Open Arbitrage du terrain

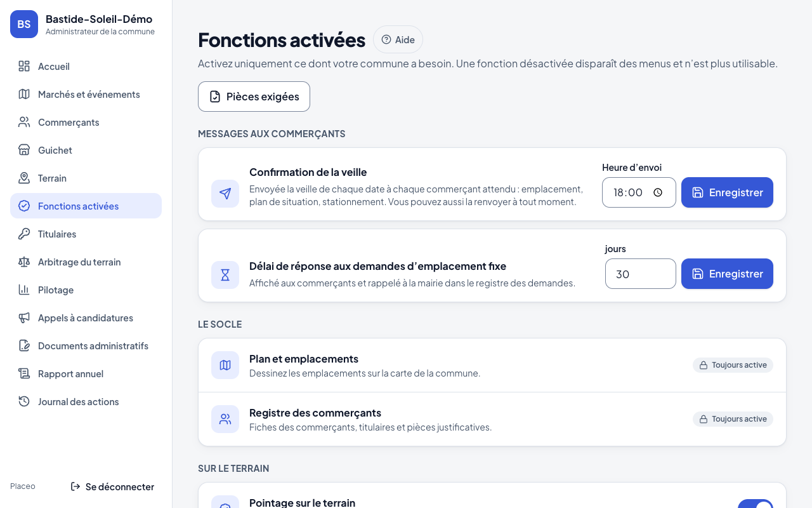(x=86, y=262)
